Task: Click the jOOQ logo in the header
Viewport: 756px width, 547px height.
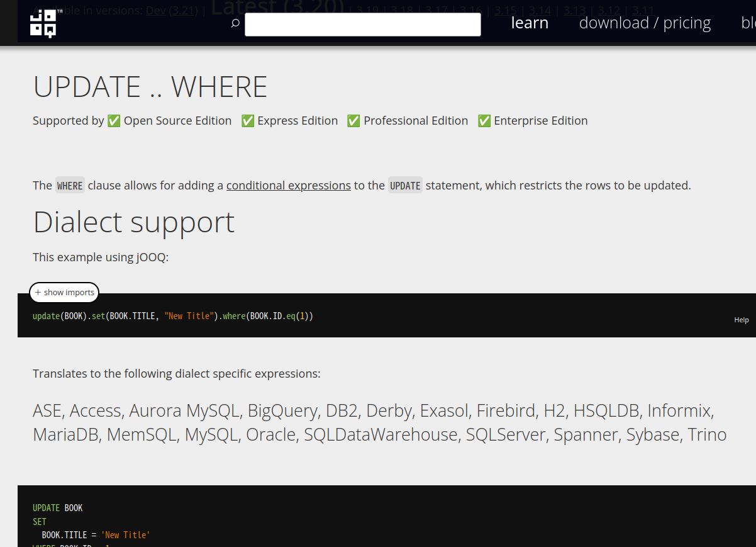Action: coord(43,23)
